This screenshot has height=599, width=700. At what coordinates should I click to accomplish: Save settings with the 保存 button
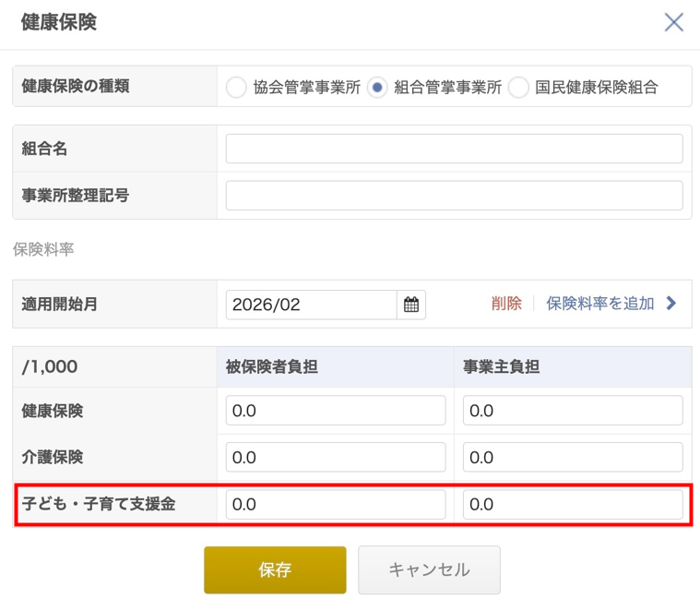pyautogui.click(x=275, y=569)
